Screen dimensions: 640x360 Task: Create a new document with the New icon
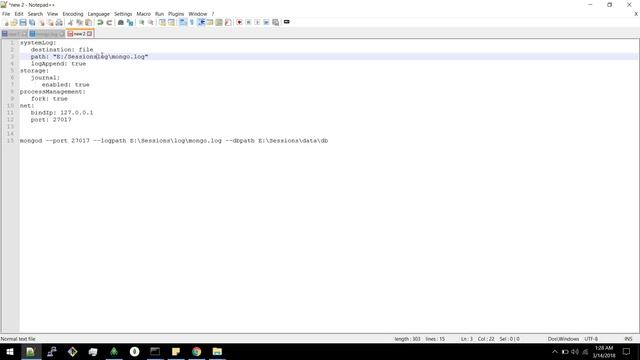pyautogui.click(x=6, y=22)
